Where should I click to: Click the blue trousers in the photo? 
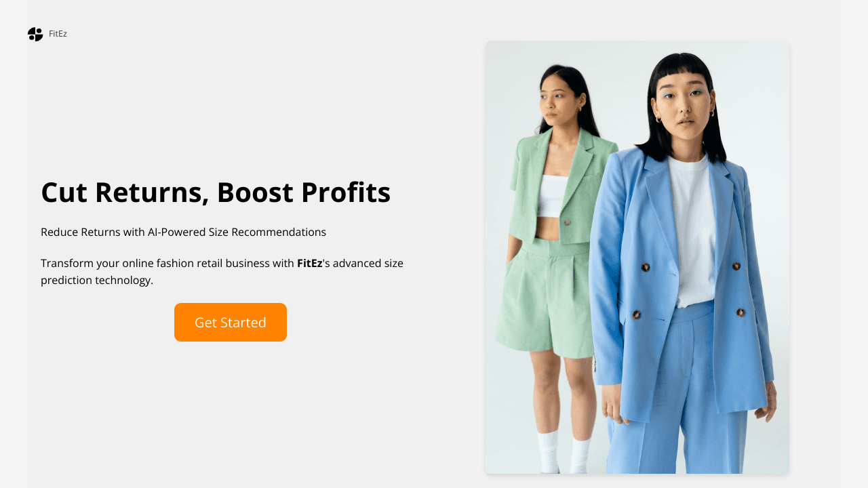point(678,400)
